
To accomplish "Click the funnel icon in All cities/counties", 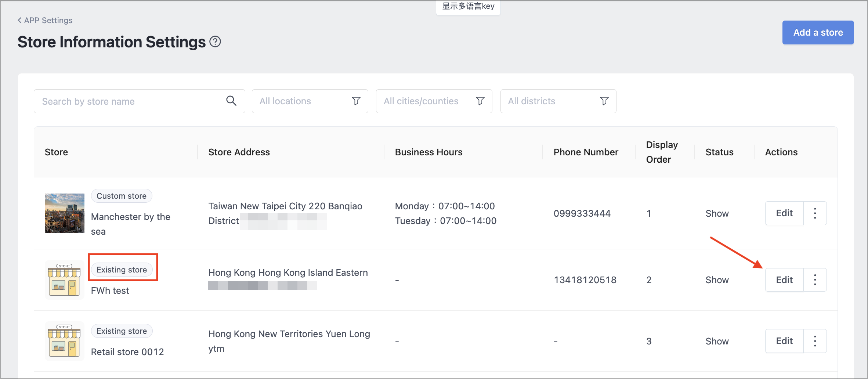I will pos(480,101).
